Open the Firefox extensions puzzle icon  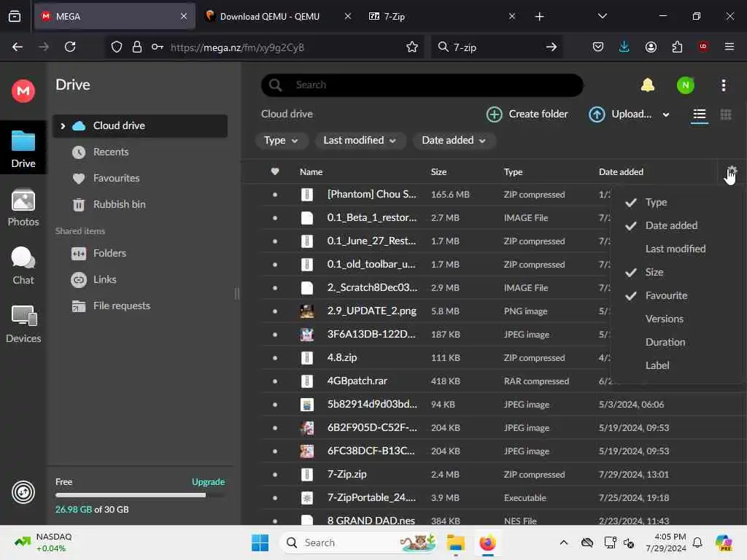[x=676, y=47]
